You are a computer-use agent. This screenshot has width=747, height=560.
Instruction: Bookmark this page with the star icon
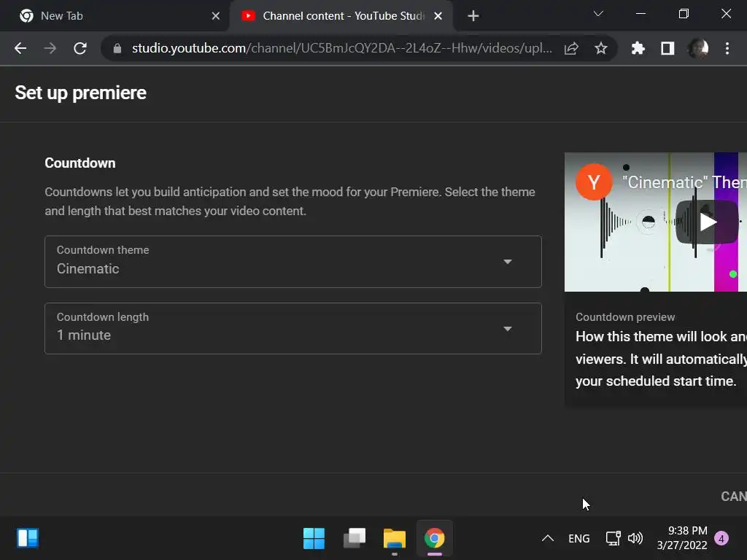pyautogui.click(x=601, y=48)
